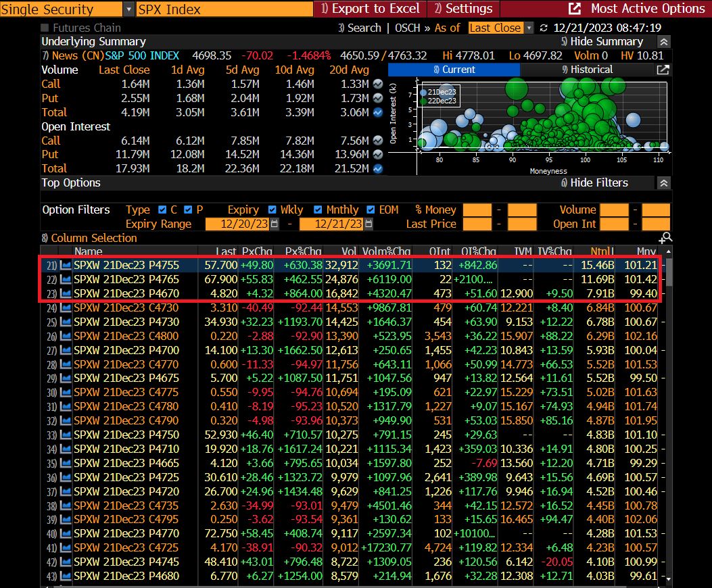Click the SPX Index security field
This screenshot has height=588, width=712.
[x=224, y=9]
